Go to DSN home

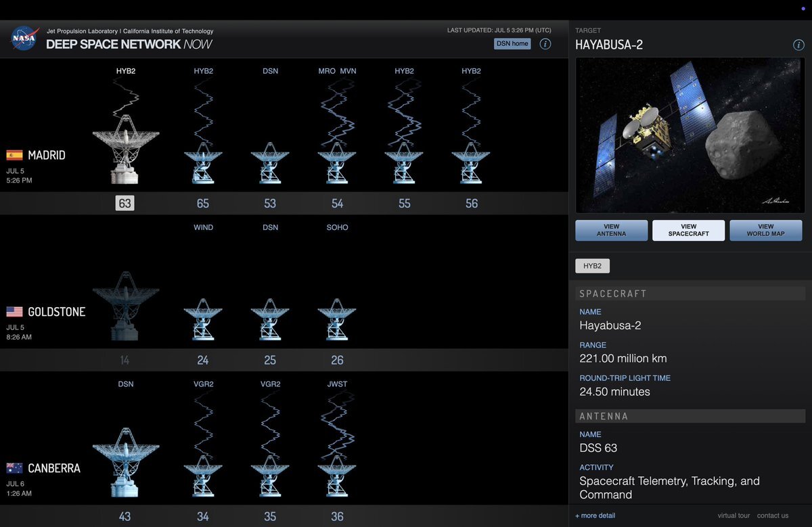coord(512,44)
